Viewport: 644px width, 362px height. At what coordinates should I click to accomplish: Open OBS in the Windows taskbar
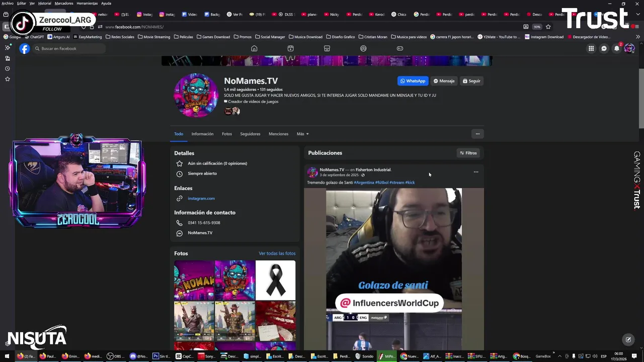click(115, 356)
